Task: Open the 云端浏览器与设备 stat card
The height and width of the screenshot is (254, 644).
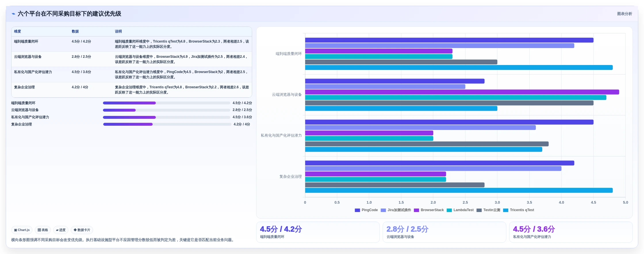Action: (x=444, y=232)
